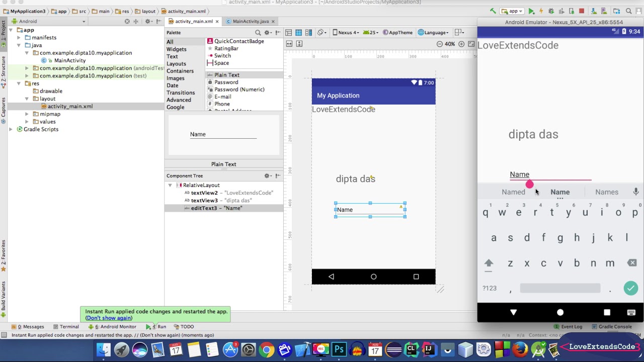This screenshot has width=644, height=362.
Task: Click the Name input field in emulator
Action: coord(550,174)
